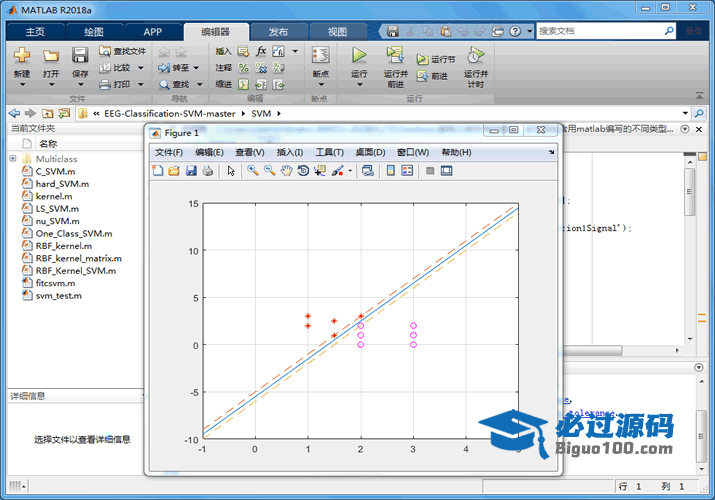Open Brush color dropdown arrow
This screenshot has height=500, width=715.
pyautogui.click(x=350, y=171)
